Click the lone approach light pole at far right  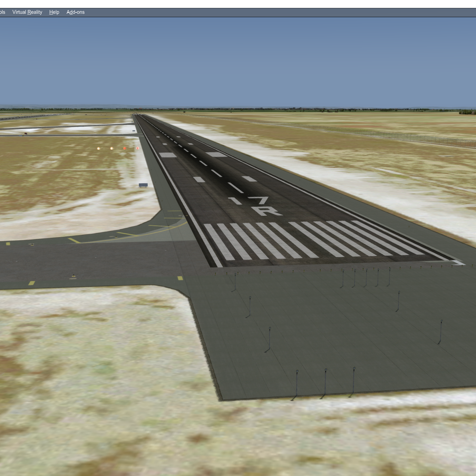pos(441,331)
